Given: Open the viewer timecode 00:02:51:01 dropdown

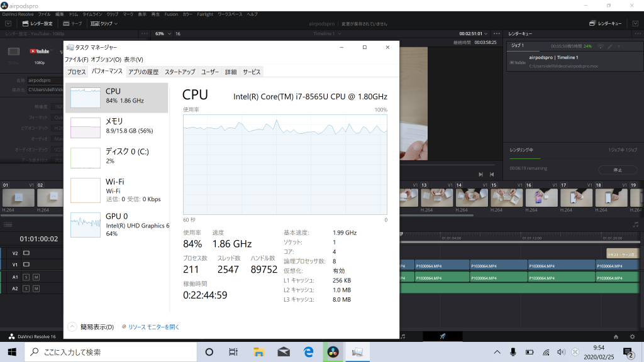Looking at the screenshot, I should coord(473,34).
